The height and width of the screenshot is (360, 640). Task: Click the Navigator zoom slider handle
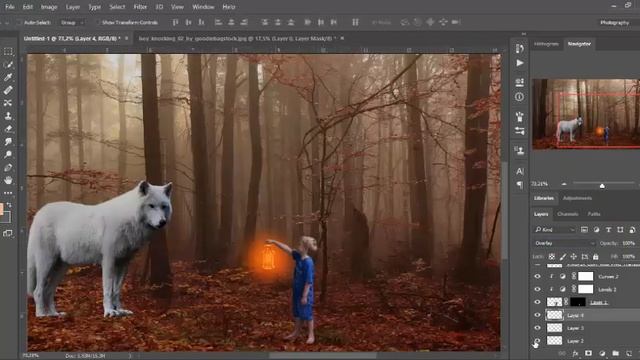click(602, 186)
